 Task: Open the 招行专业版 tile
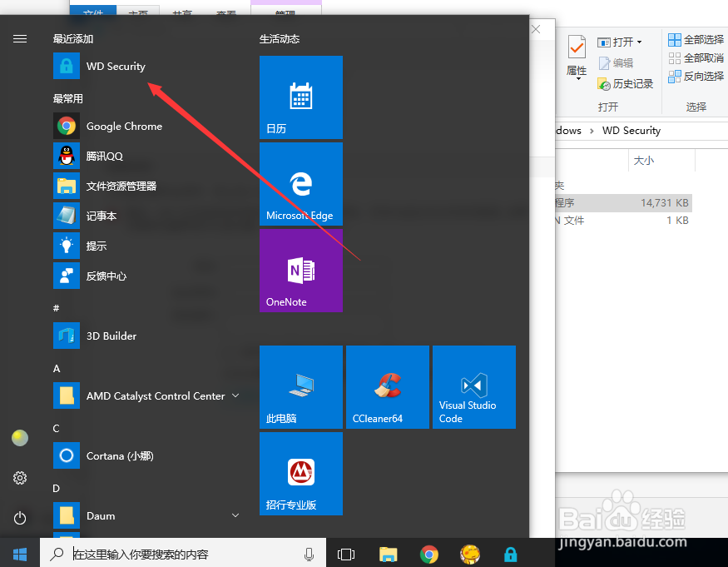click(301, 474)
